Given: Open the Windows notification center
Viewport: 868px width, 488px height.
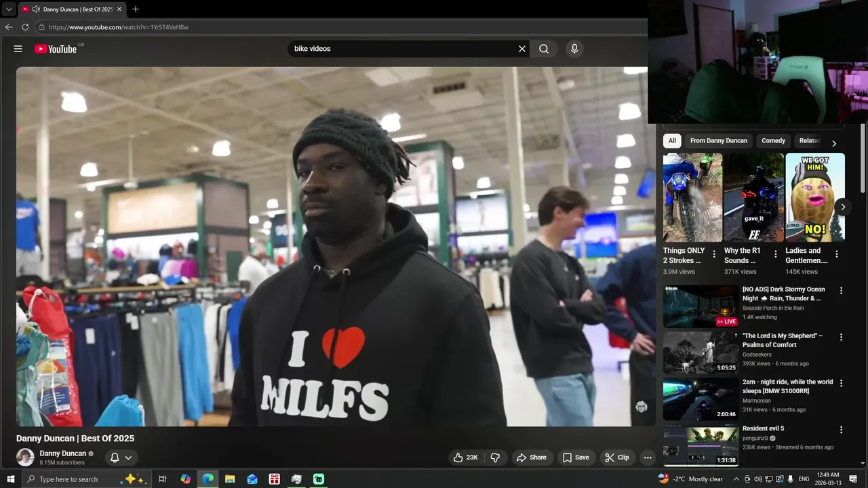Looking at the screenshot, I should 853,479.
